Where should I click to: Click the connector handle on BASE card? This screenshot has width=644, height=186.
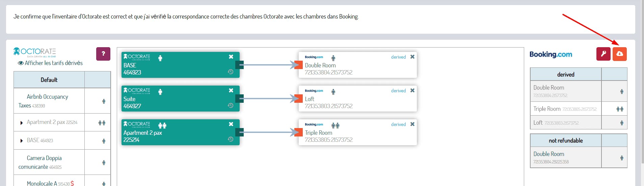point(240,65)
